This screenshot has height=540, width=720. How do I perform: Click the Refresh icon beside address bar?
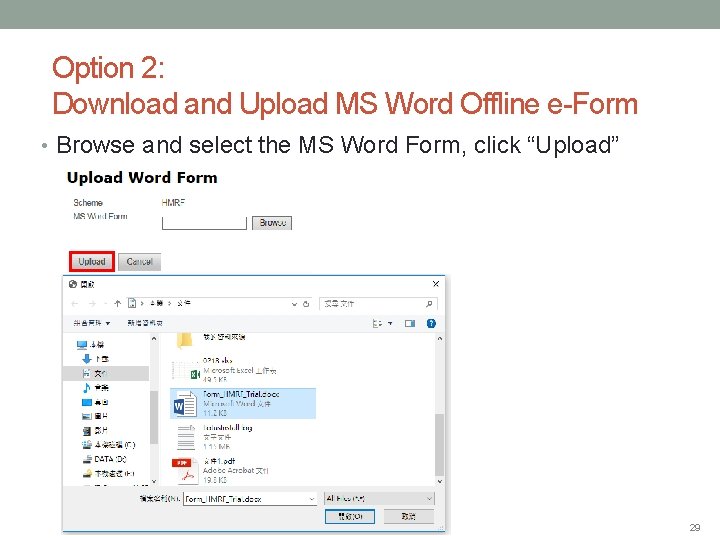tap(306, 304)
